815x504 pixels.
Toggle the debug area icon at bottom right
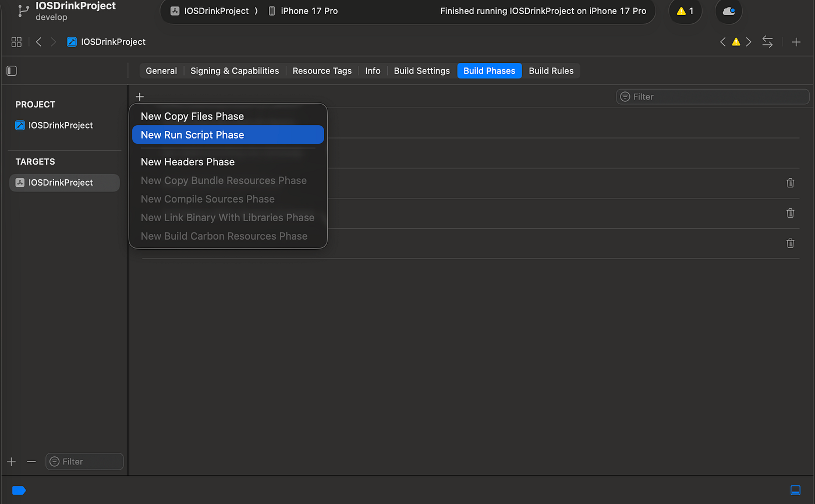(x=795, y=490)
